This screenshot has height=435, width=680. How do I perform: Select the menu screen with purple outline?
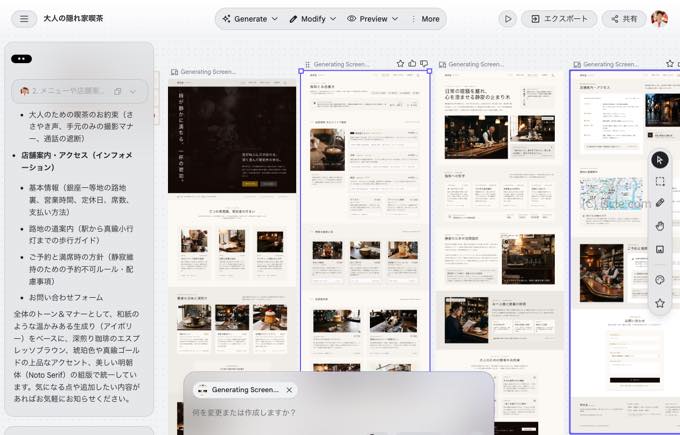(365, 221)
